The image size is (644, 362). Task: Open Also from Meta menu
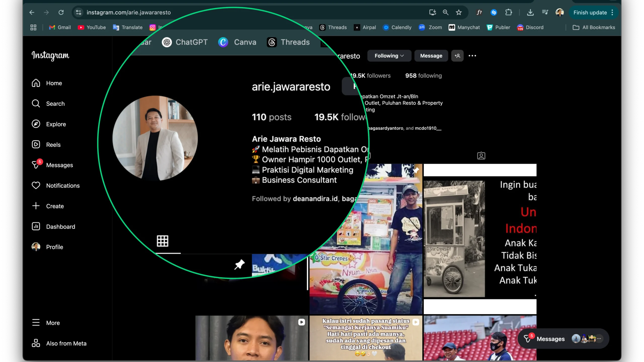[59, 343]
